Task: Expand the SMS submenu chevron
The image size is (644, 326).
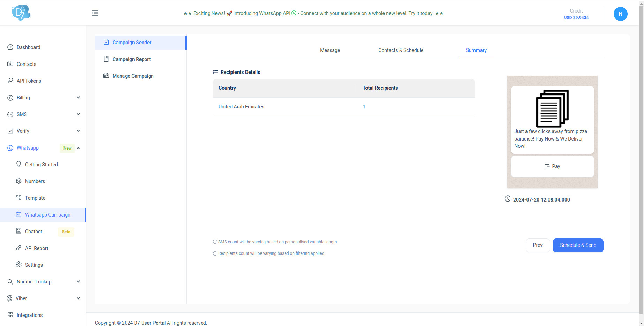Action: click(78, 114)
